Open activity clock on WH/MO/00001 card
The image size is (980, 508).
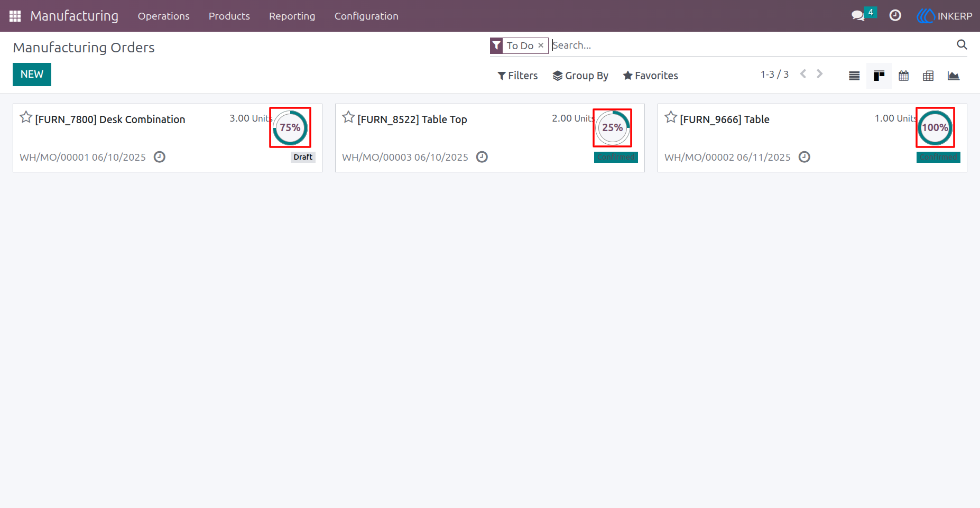[160, 157]
